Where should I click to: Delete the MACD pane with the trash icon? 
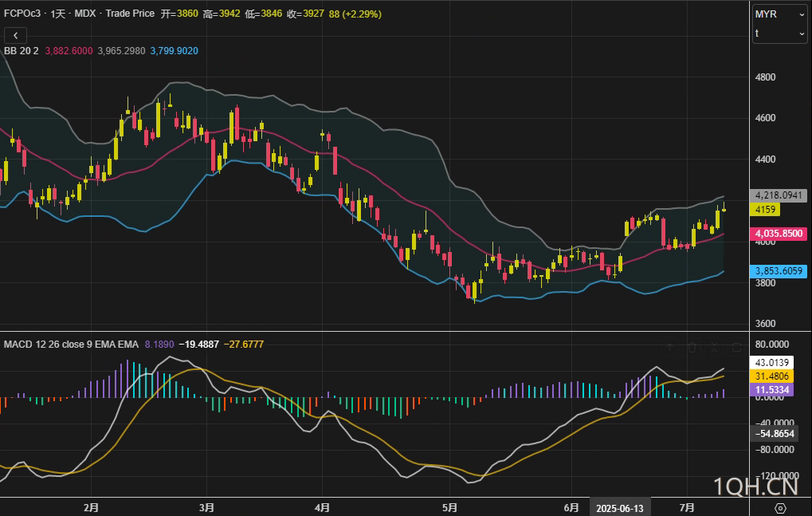692,347
